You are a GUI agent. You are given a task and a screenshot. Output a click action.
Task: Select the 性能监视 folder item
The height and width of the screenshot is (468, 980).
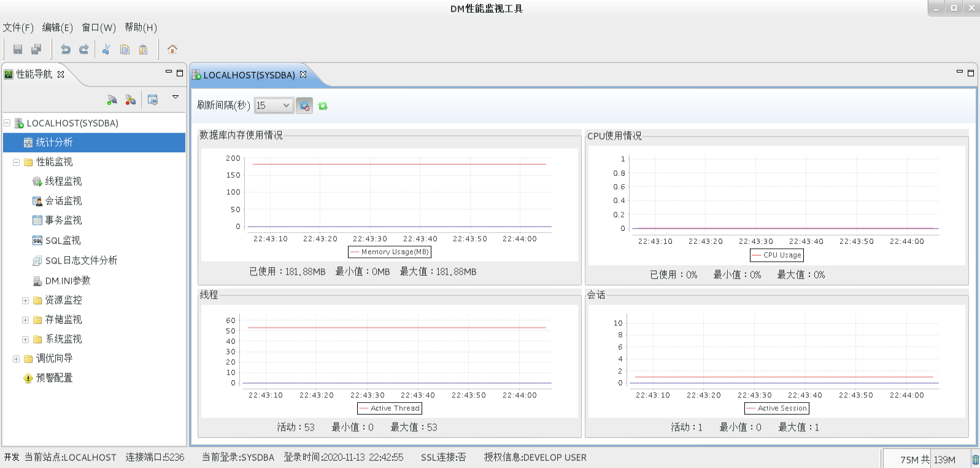tap(54, 162)
